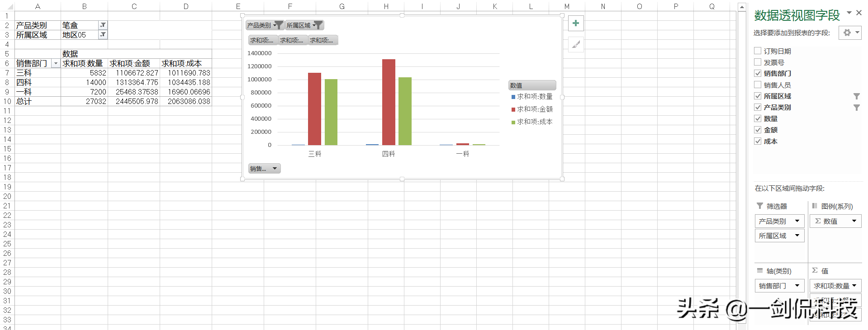Click filter icon next to 产品类别 in field list
Viewport: 868px width, 330px height.
tap(856, 108)
